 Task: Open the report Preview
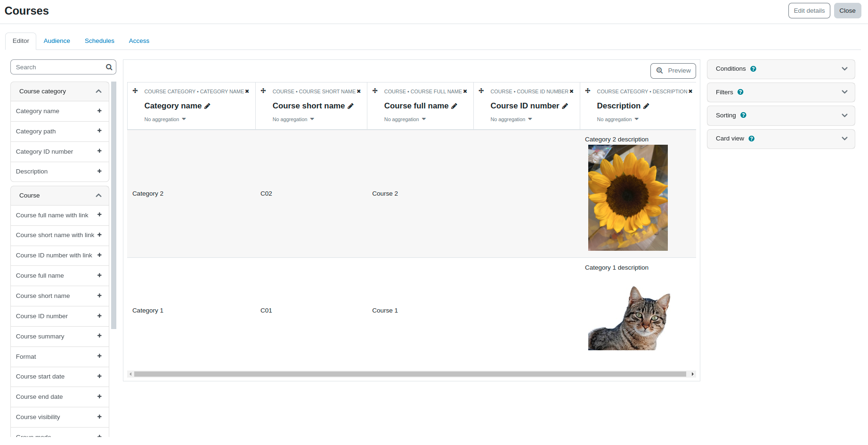(673, 71)
